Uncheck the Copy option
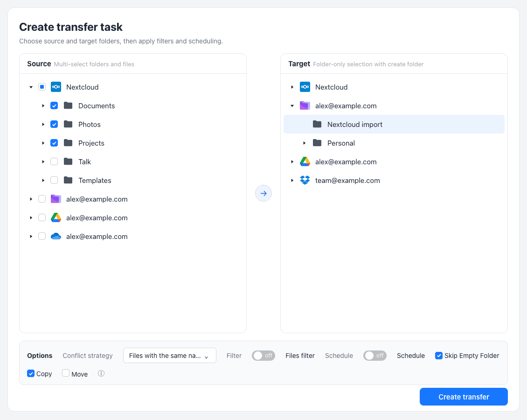This screenshot has width=527, height=420. [31, 374]
